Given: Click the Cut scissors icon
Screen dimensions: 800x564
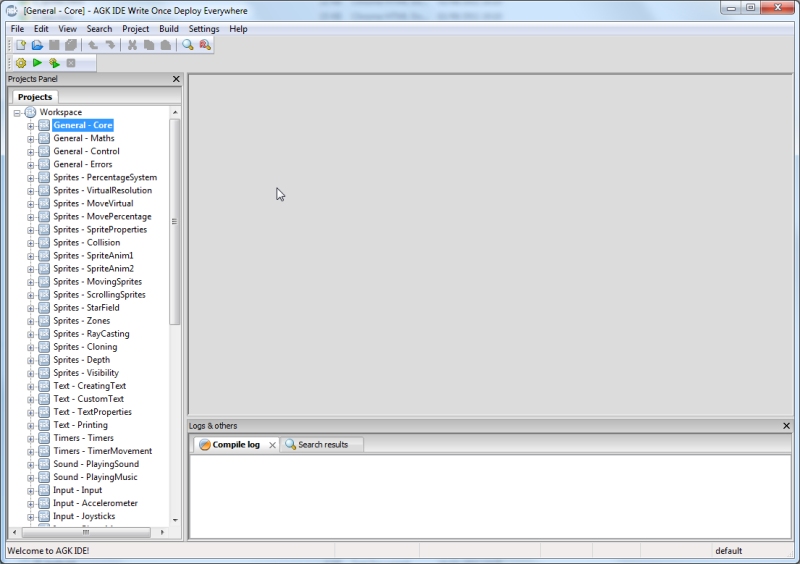Looking at the screenshot, I should 132,45.
